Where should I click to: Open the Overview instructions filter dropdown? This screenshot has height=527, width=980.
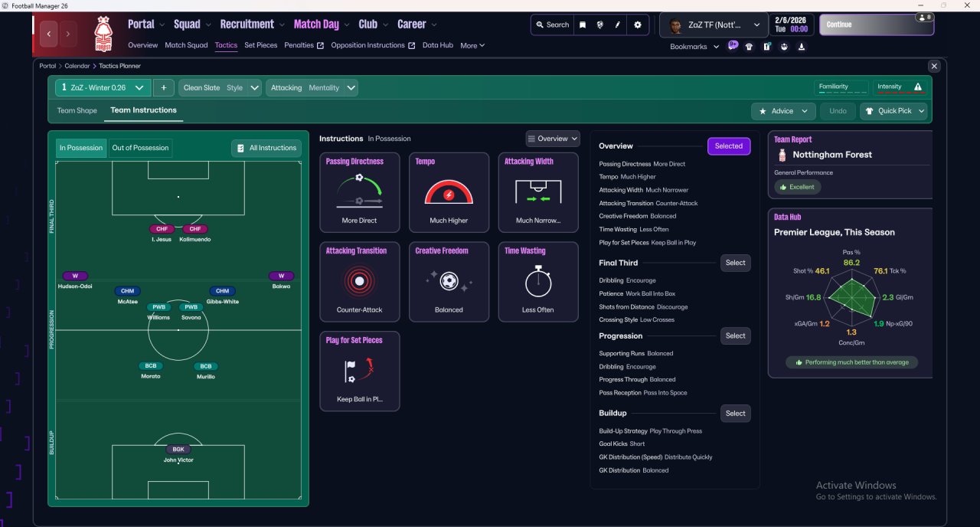[553, 139]
